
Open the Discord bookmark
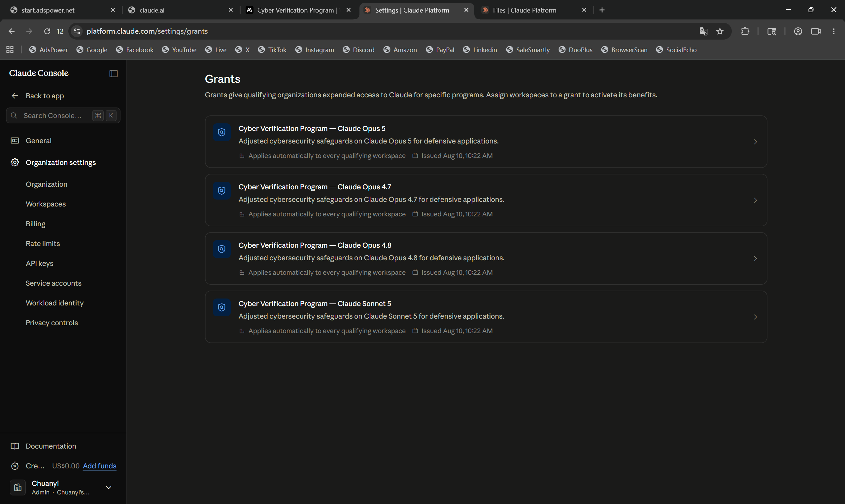click(359, 49)
